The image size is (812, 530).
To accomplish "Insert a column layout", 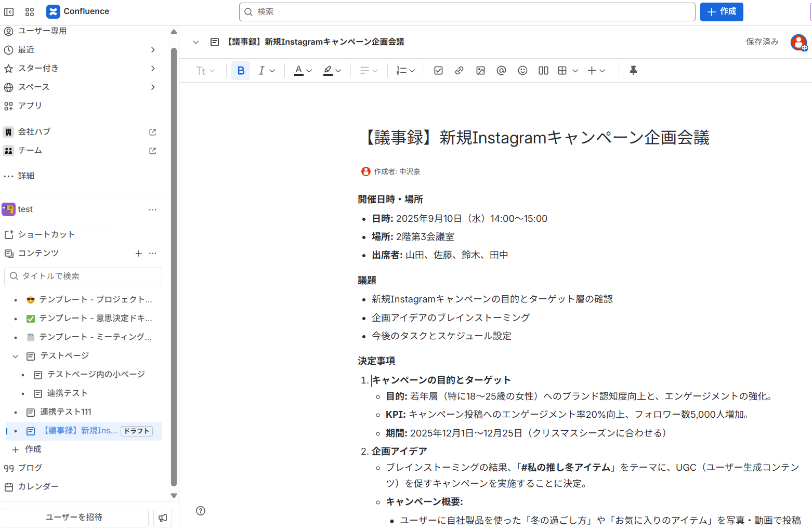I will point(543,71).
